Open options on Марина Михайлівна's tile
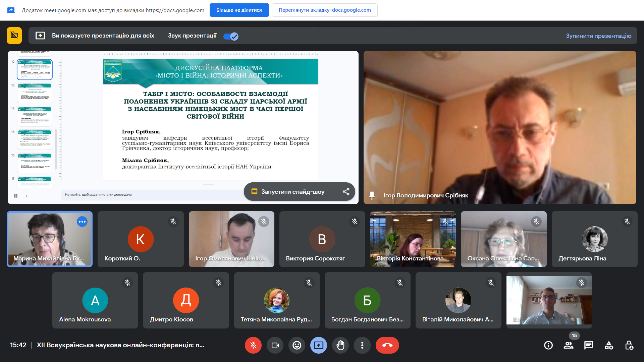Image resolution: width=644 pixels, height=362 pixels. [82, 222]
